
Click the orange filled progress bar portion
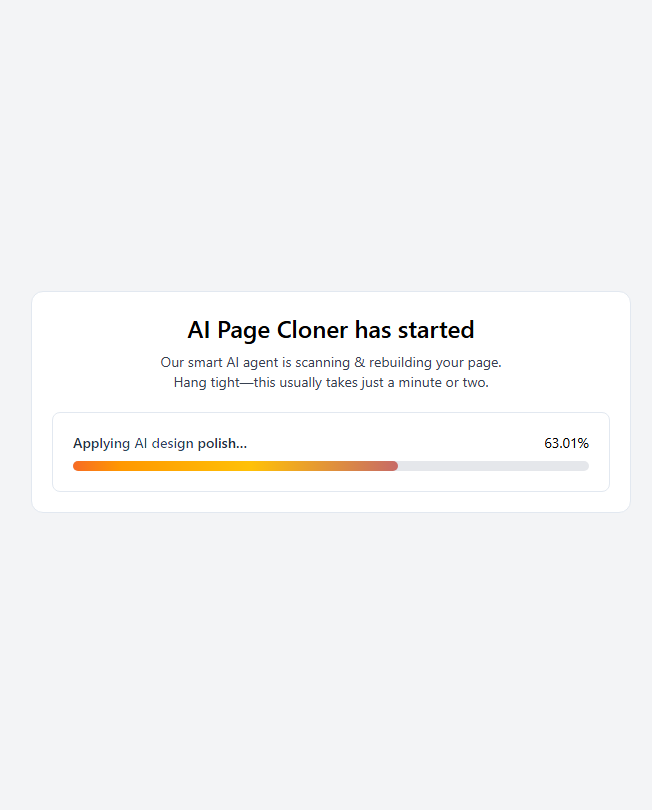[x=236, y=466]
